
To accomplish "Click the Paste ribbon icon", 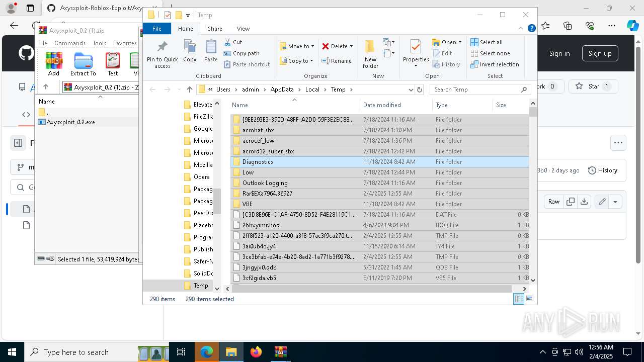I will point(211,51).
